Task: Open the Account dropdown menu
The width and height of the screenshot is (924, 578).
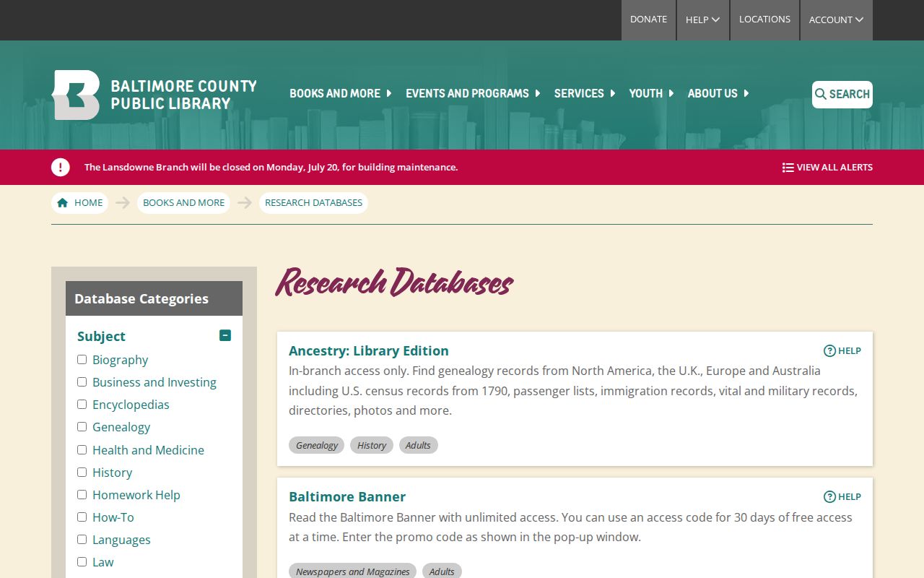Action: [836, 20]
